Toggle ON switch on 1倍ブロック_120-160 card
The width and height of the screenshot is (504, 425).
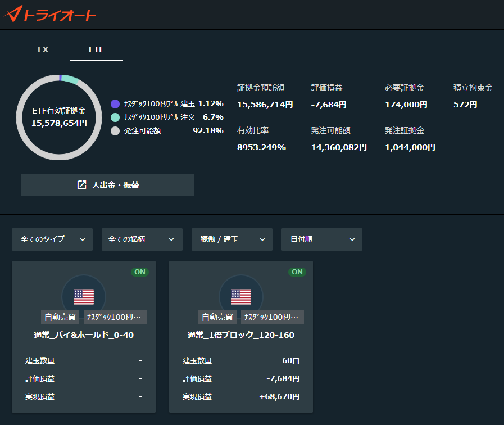pos(297,272)
